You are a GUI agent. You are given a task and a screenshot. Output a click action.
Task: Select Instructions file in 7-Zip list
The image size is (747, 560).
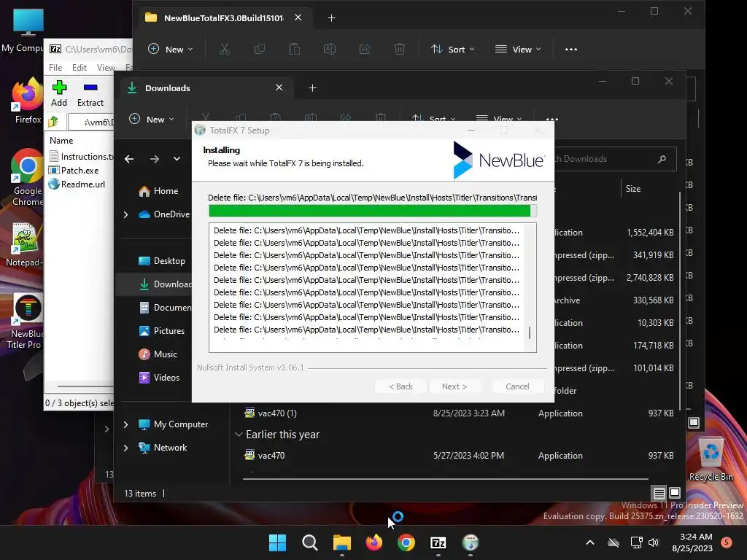coord(82,156)
